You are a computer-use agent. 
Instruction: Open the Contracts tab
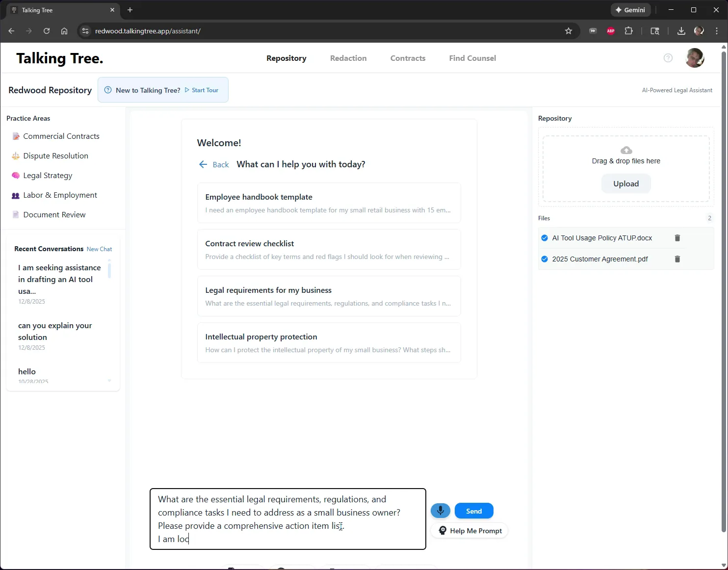(408, 58)
